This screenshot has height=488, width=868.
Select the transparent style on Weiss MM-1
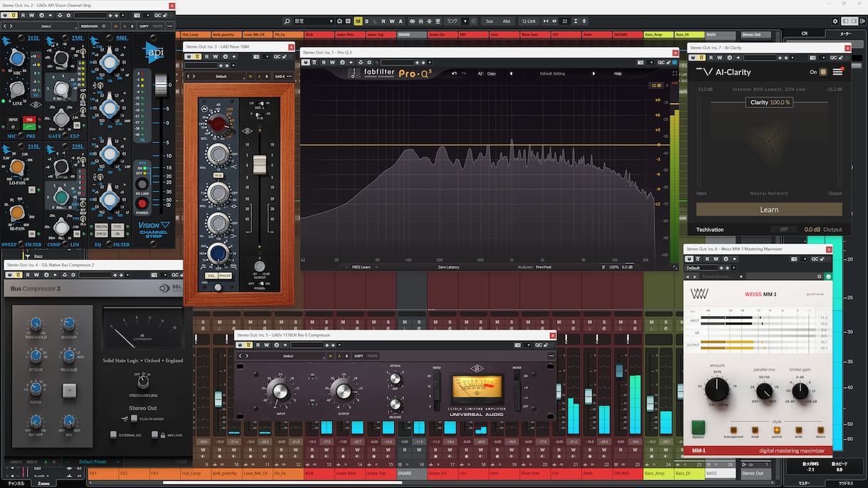pos(733,430)
